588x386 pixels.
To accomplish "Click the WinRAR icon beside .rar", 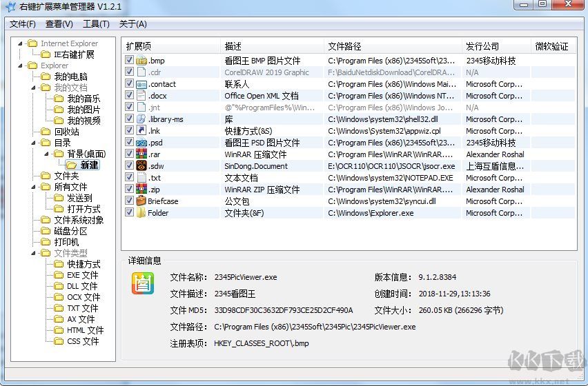I will tap(141, 154).
